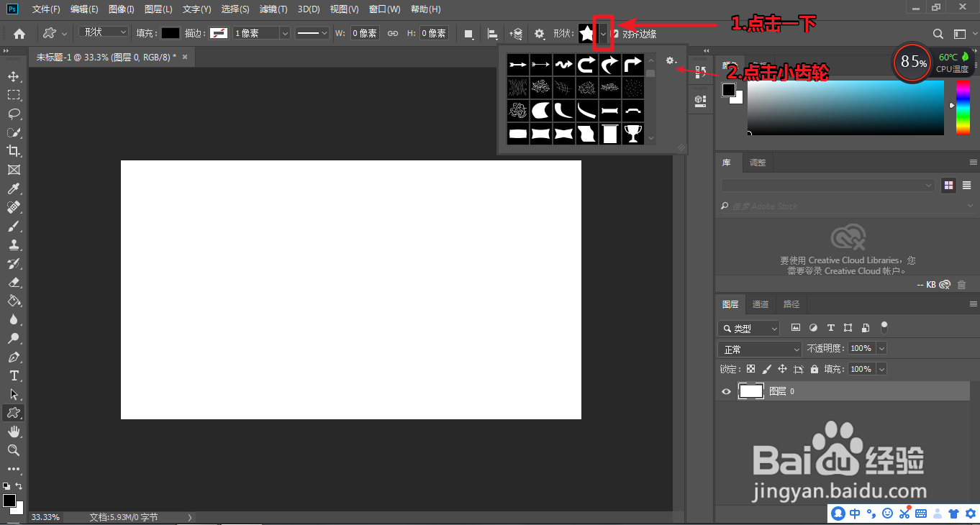980x525 pixels.
Task: Select the Horizontal Type tool
Action: pos(13,375)
